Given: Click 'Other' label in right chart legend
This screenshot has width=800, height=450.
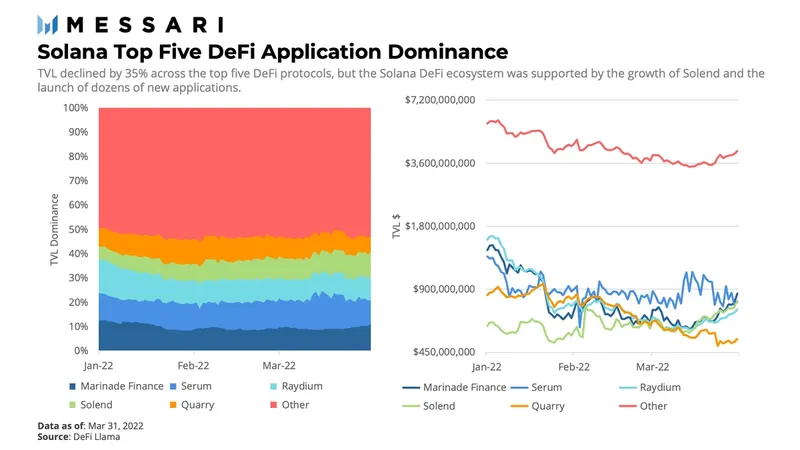Looking at the screenshot, I should (x=654, y=406).
